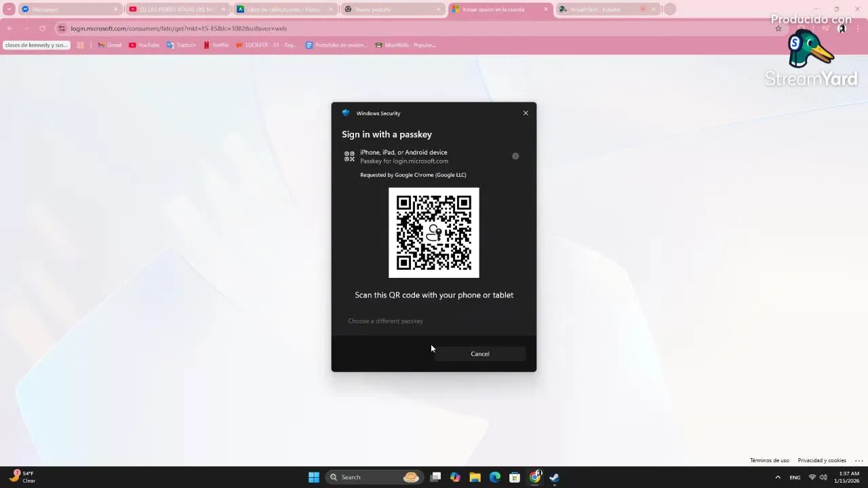868x488 pixels.
Task: Close the Windows Security dialog with X
Action: [526, 113]
